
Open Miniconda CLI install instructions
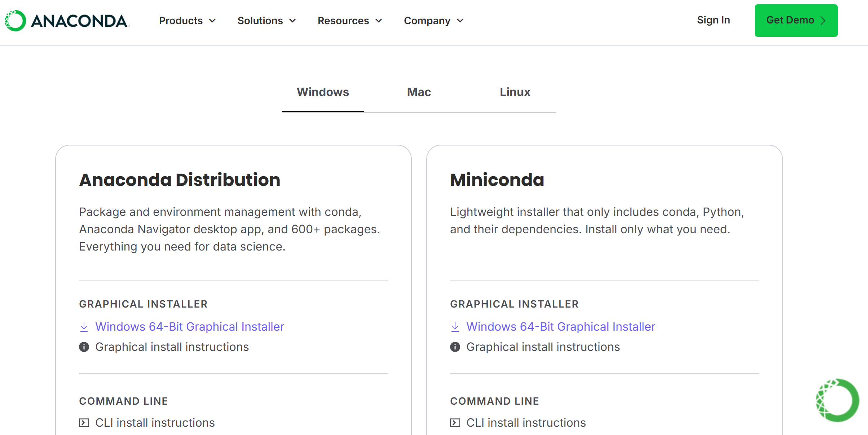[526, 423]
